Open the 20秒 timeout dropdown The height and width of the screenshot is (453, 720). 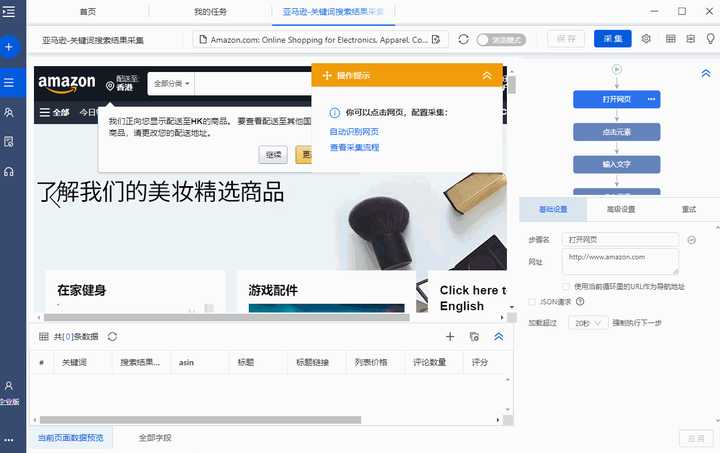pos(588,323)
